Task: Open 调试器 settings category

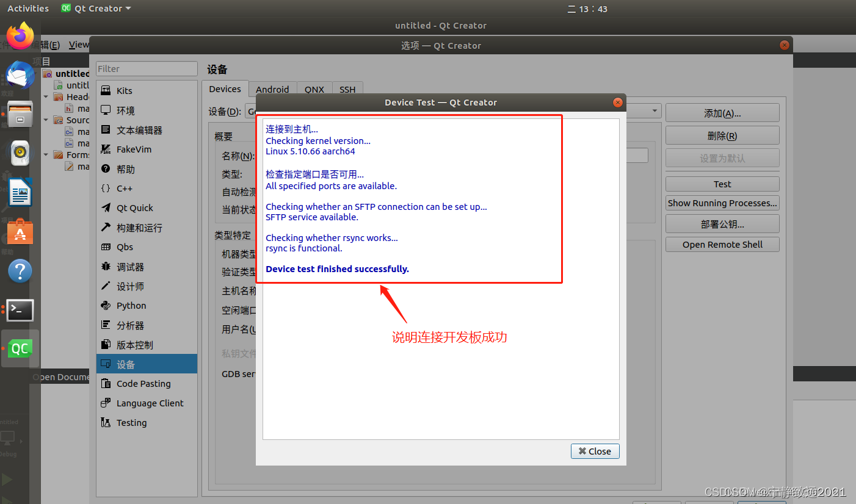Action: click(x=147, y=267)
